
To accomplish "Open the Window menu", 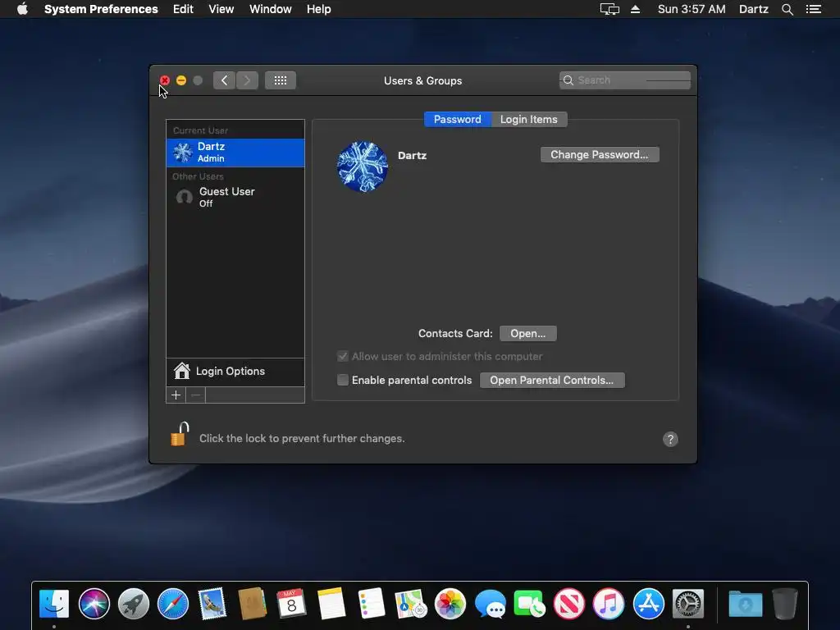I will (271, 9).
